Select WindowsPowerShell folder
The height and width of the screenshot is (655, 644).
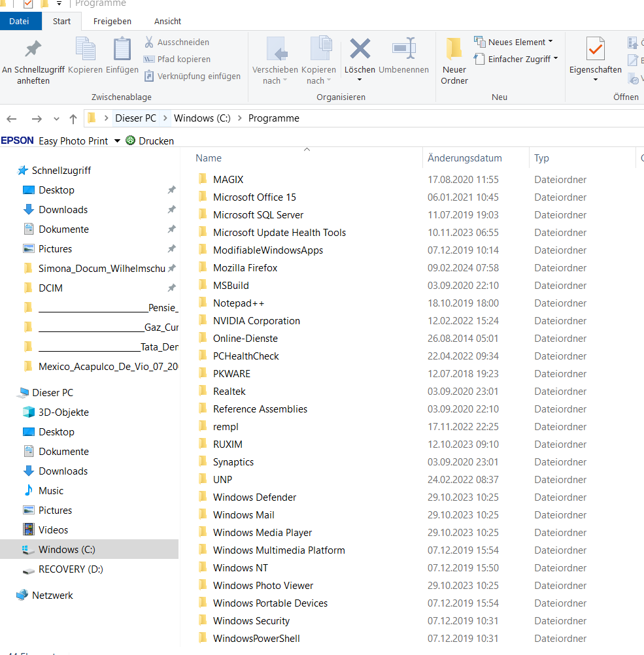256,639
